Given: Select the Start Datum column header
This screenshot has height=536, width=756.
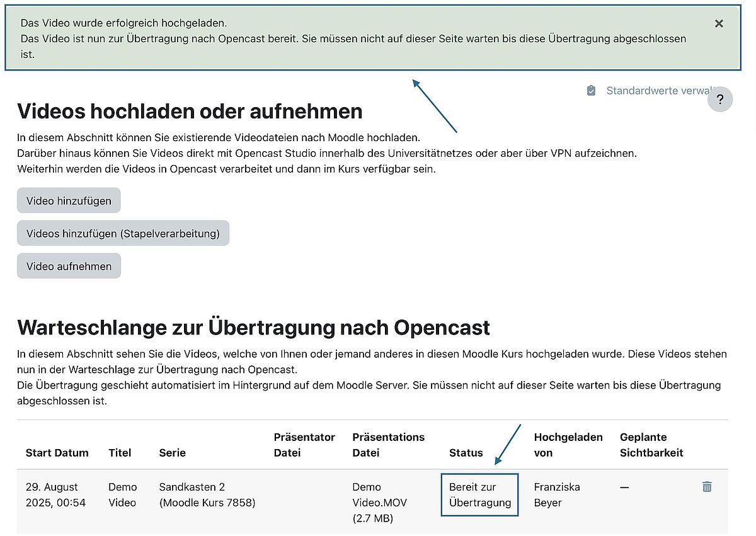Looking at the screenshot, I should 57,453.
